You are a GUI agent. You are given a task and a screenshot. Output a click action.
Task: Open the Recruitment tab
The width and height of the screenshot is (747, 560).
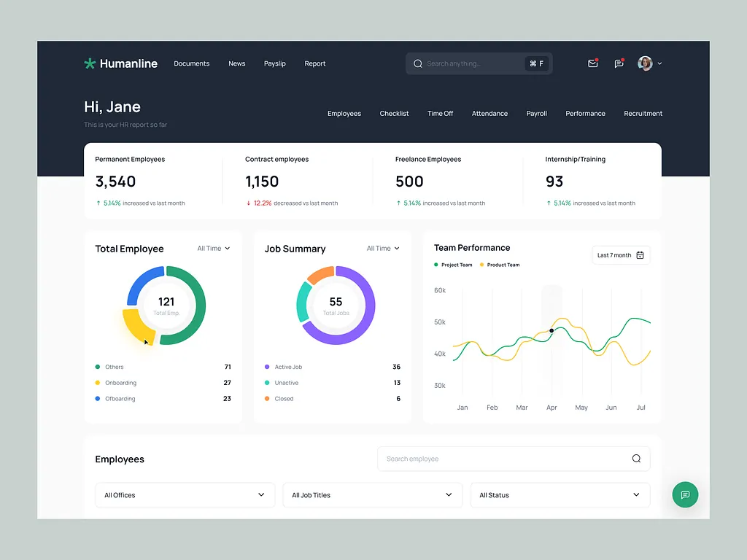pos(643,114)
